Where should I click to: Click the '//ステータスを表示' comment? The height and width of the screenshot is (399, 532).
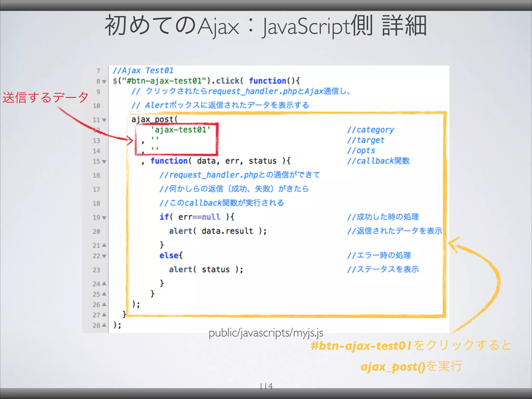click(x=383, y=269)
